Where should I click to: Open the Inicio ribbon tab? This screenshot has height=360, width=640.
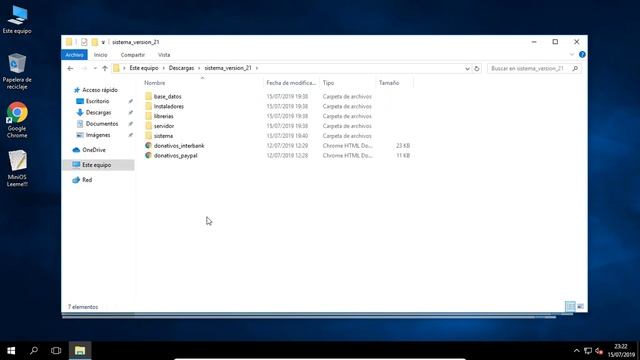(100, 55)
